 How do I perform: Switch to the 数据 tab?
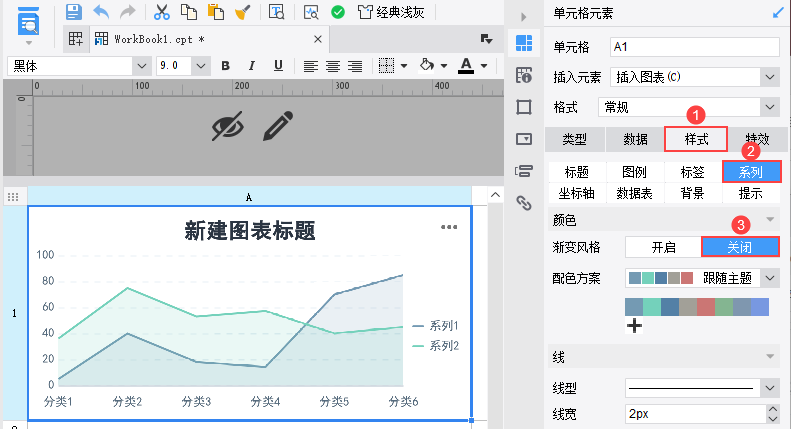635,139
